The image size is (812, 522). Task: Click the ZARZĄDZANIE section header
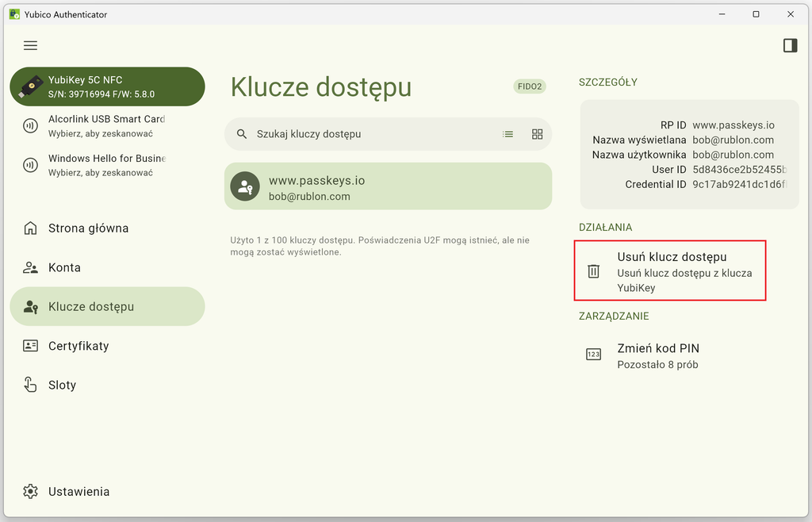coord(614,316)
